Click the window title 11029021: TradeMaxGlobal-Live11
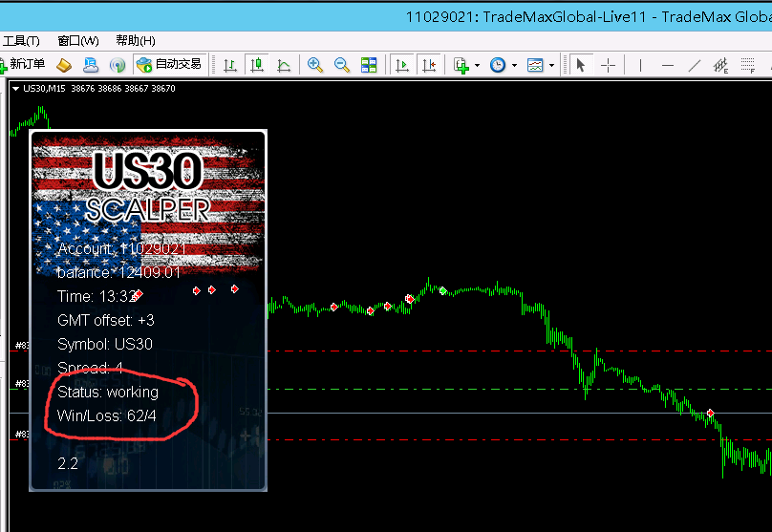The height and width of the screenshot is (532, 772). [x=525, y=17]
